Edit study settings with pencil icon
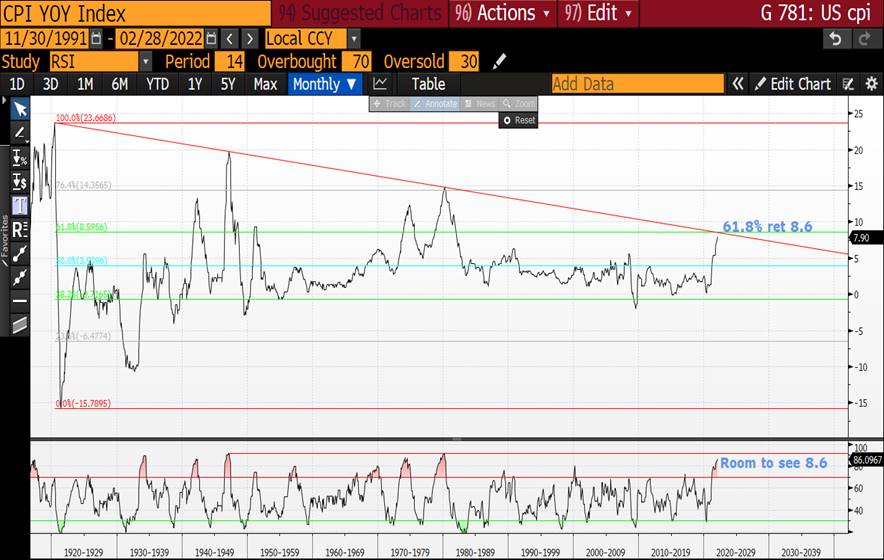 click(x=499, y=61)
